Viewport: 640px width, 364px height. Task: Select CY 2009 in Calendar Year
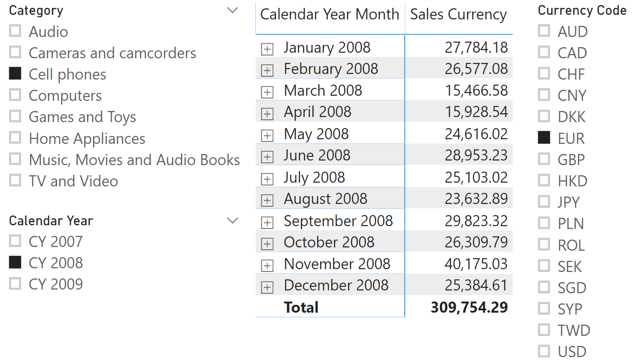point(15,284)
